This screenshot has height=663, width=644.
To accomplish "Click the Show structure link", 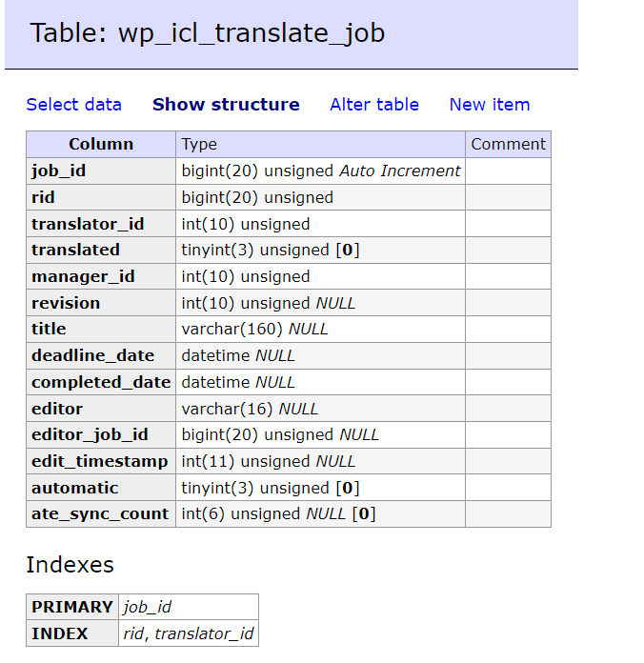I will (x=226, y=105).
